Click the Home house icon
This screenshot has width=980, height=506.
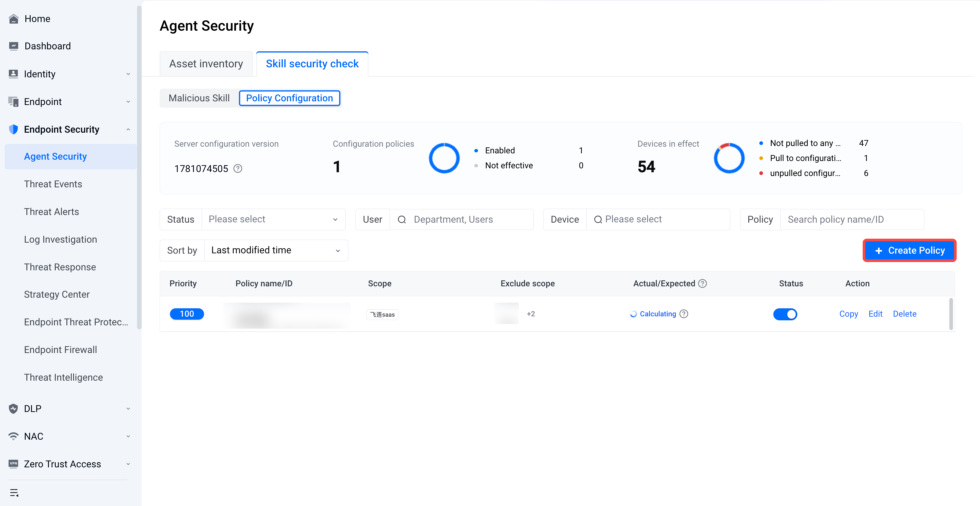tap(14, 19)
